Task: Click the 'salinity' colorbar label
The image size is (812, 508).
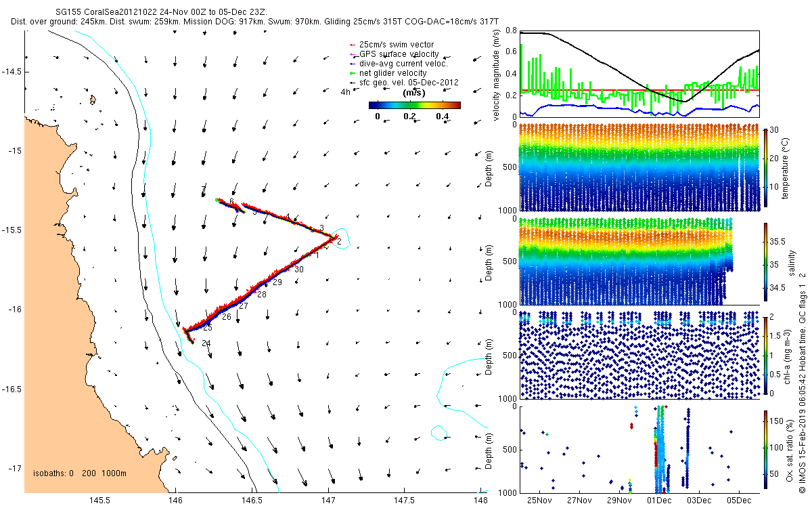Action: [x=792, y=263]
